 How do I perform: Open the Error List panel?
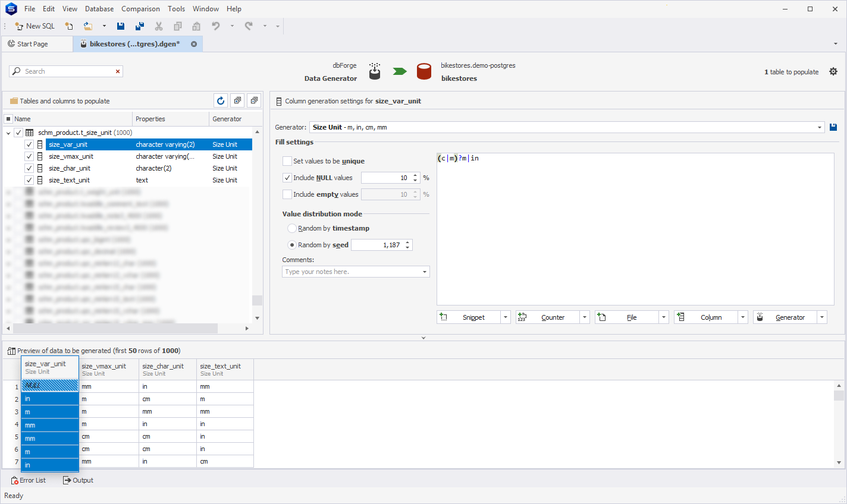click(x=29, y=480)
